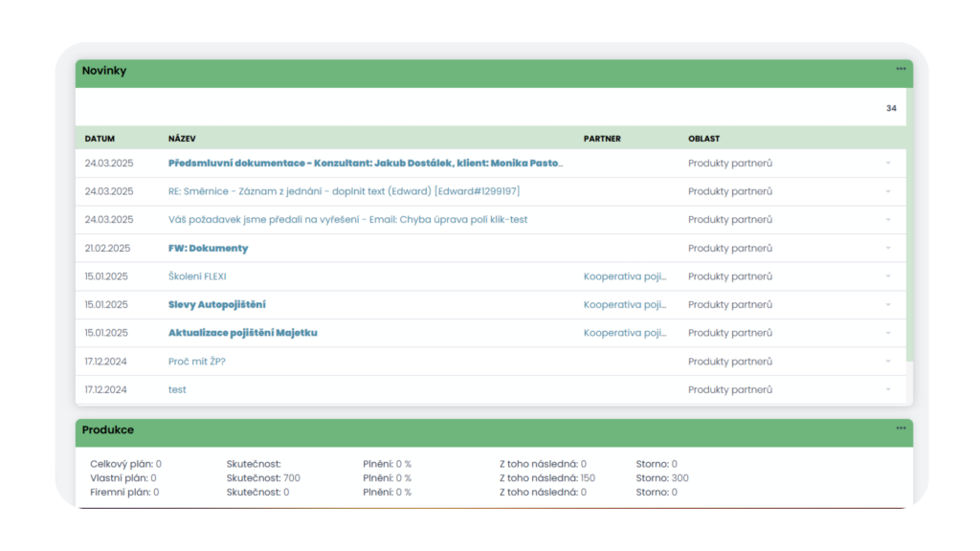This screenshot has width=980, height=551.
Task: Select Kooperativa partner in Aktualizace pojištění Majetku row
Action: 625,333
